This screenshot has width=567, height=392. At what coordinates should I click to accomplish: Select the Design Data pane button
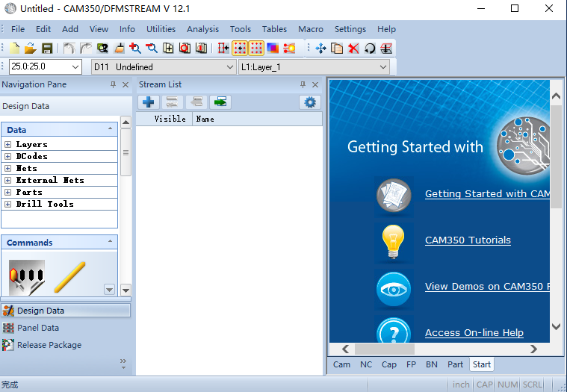(66, 311)
